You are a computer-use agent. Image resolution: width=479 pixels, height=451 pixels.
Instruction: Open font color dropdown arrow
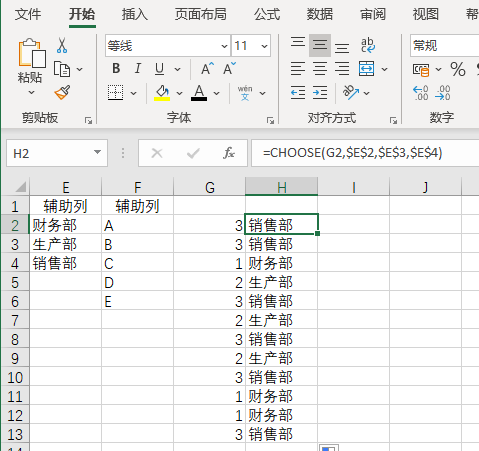click(x=216, y=93)
